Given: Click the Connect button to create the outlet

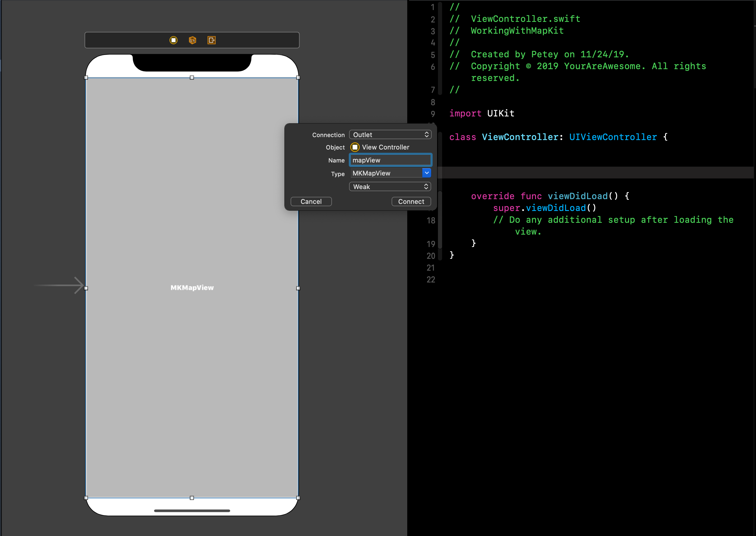Looking at the screenshot, I should click(411, 201).
